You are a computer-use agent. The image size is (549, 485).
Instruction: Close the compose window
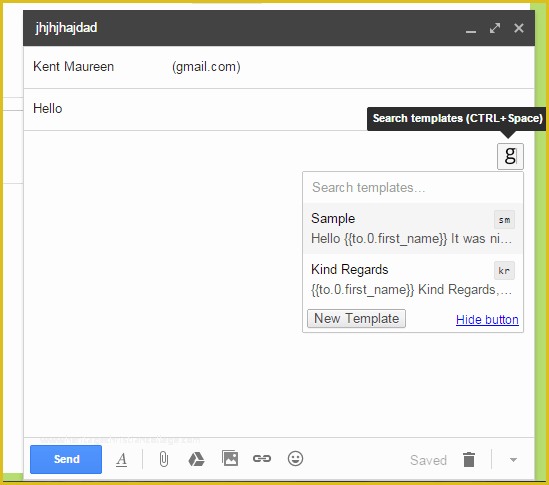point(519,28)
